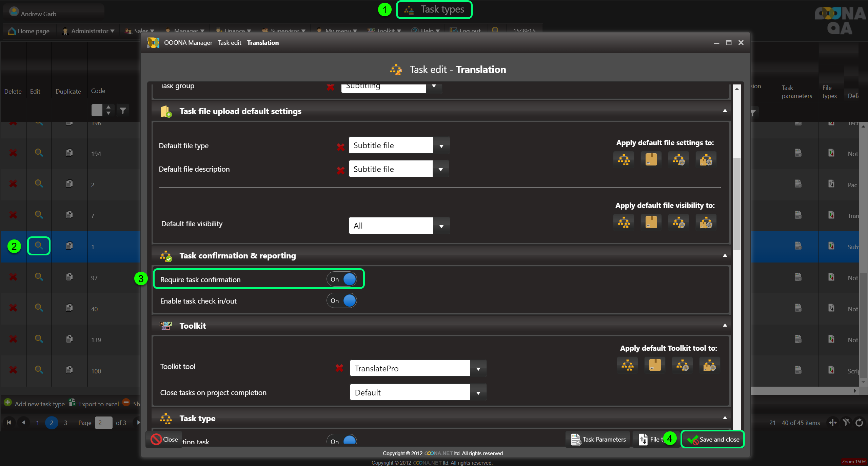Click the box icon under Apply default file settings

tap(651, 159)
